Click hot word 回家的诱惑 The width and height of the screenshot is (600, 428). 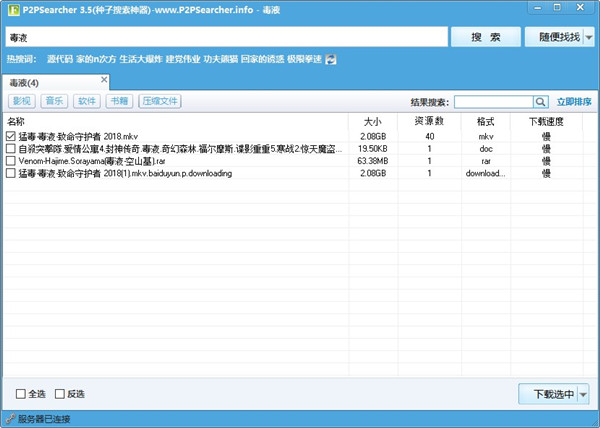tap(262, 59)
